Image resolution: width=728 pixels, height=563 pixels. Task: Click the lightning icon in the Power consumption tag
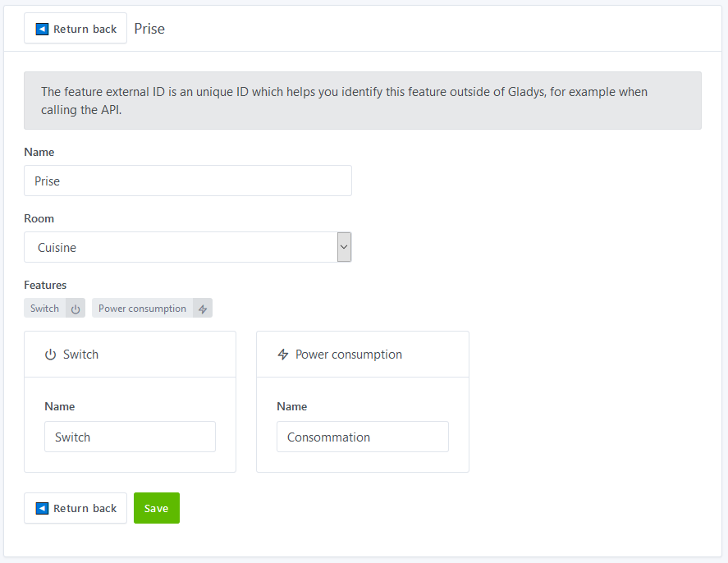(x=203, y=309)
